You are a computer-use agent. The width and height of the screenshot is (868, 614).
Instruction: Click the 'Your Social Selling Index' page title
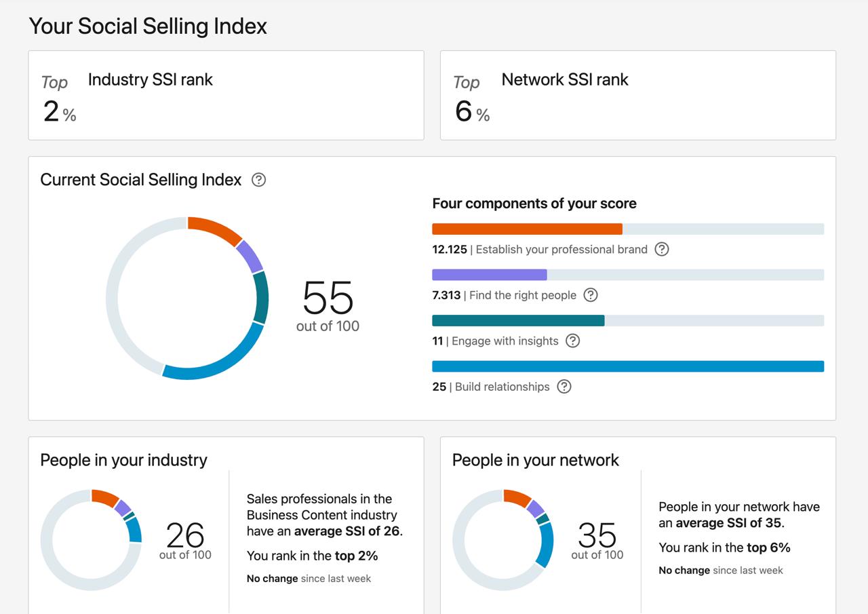tap(148, 26)
